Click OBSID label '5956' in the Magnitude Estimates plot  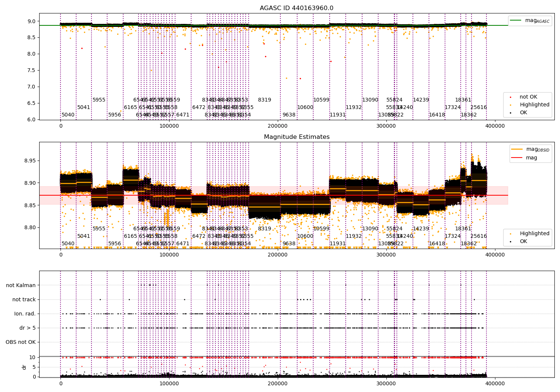[x=115, y=244]
